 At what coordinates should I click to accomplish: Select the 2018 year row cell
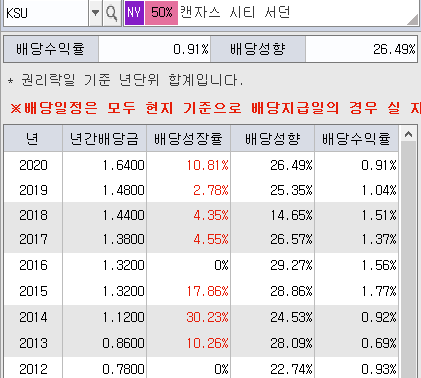33,215
